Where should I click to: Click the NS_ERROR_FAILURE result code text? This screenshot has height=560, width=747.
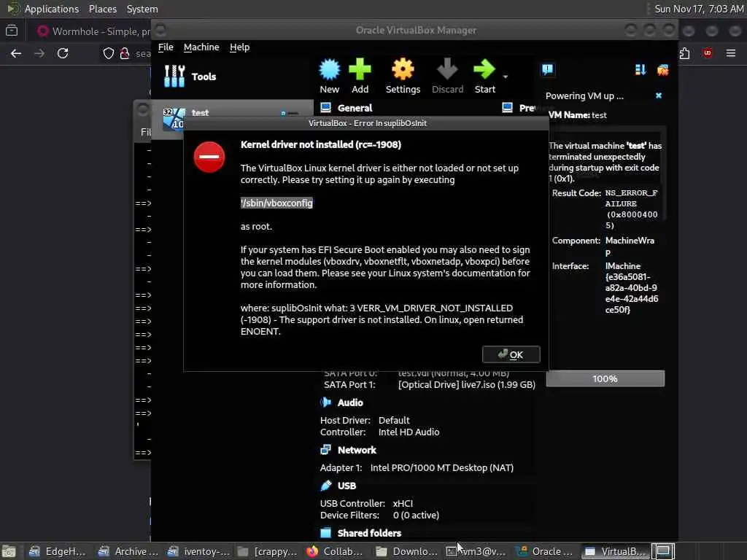(x=631, y=209)
